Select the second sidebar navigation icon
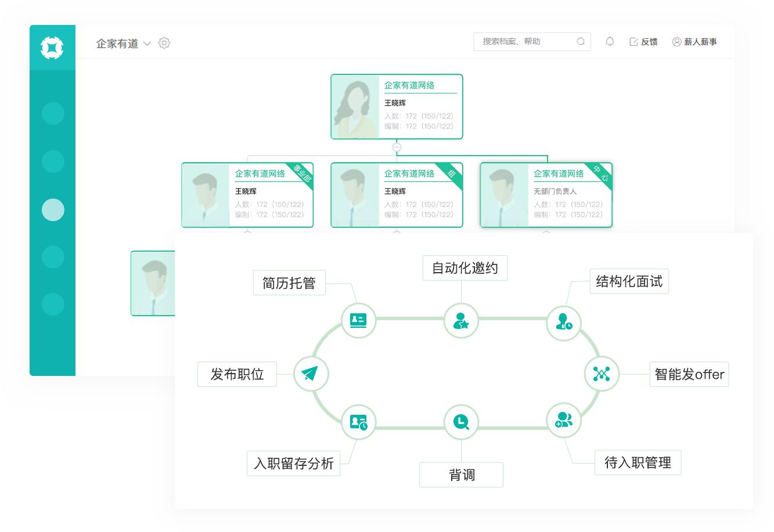The width and height of the screenshot is (774, 532). (x=53, y=161)
